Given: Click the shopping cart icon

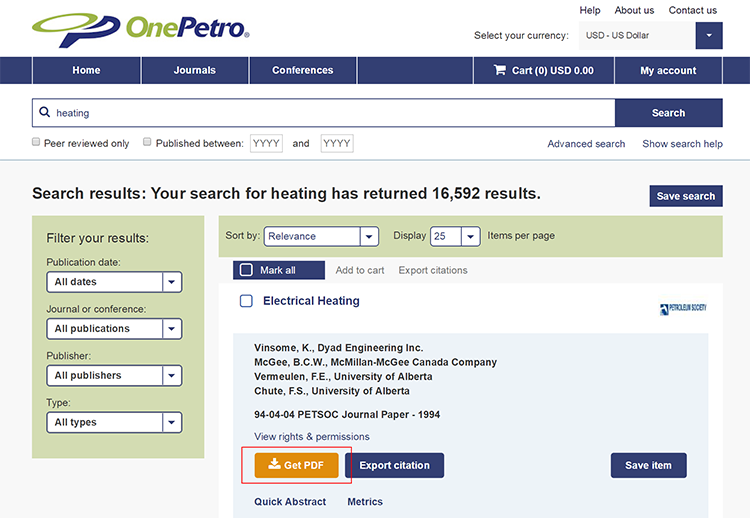Looking at the screenshot, I should [500, 70].
